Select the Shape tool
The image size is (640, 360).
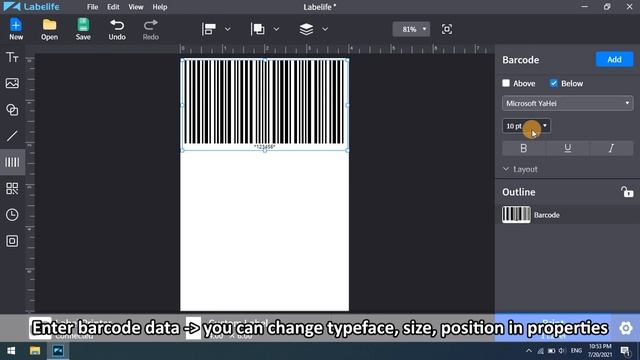click(x=12, y=109)
